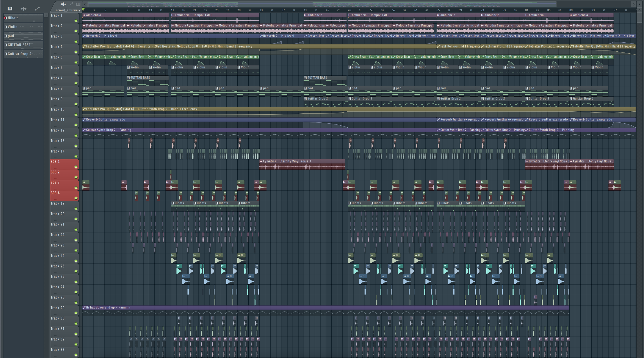Image resolution: width=644 pixels, height=358 pixels.
Task: Mute Track 4 using its green LED
Action: 76,52
